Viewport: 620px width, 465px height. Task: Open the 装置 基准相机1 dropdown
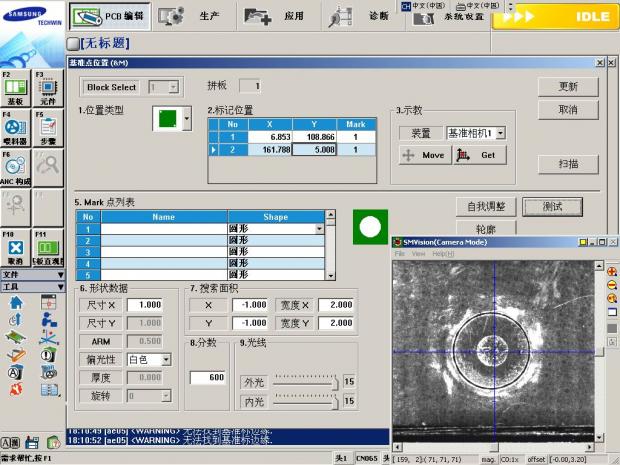(x=501, y=133)
